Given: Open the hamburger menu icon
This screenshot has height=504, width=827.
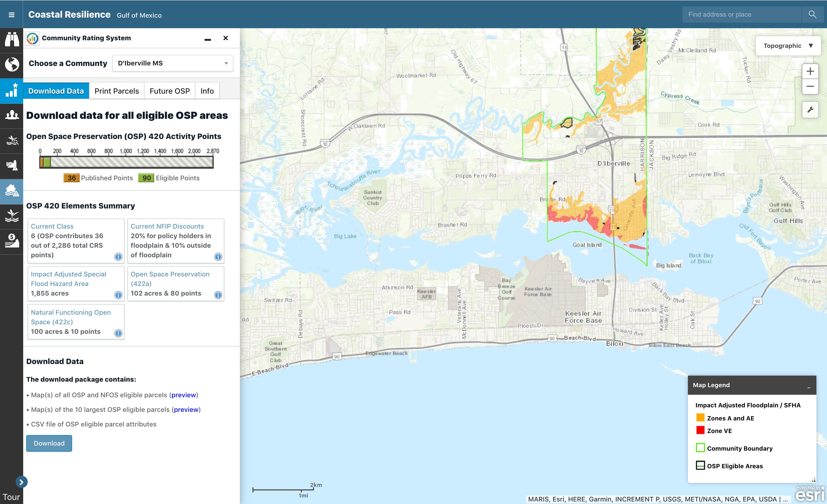Looking at the screenshot, I should click(11, 14).
